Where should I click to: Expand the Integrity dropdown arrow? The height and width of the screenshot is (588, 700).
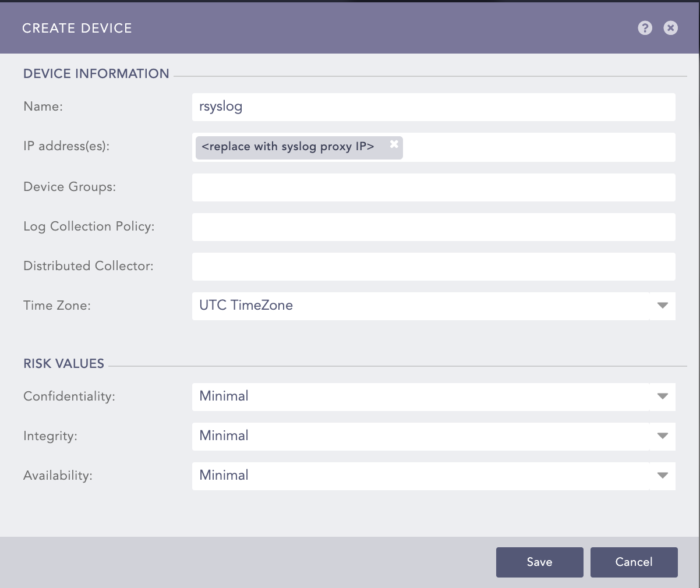coord(662,436)
